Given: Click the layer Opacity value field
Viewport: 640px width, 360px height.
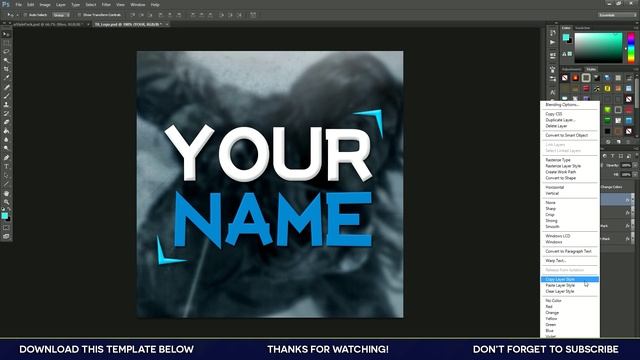Looking at the screenshot, I should 626,165.
